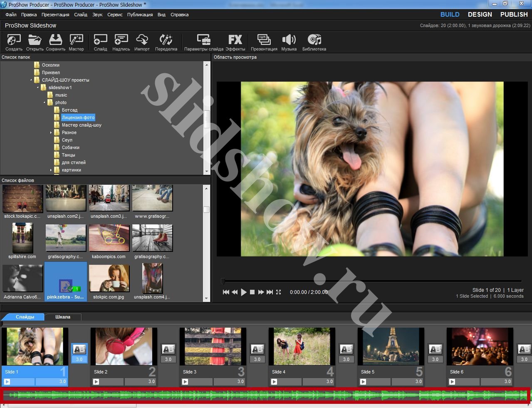Switch to the PUBLISH workspace

click(x=514, y=14)
